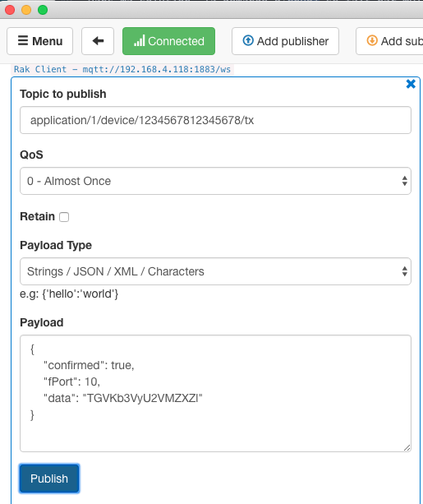Click the payload textarea resize handle
This screenshot has height=504, width=423.
(x=407, y=448)
